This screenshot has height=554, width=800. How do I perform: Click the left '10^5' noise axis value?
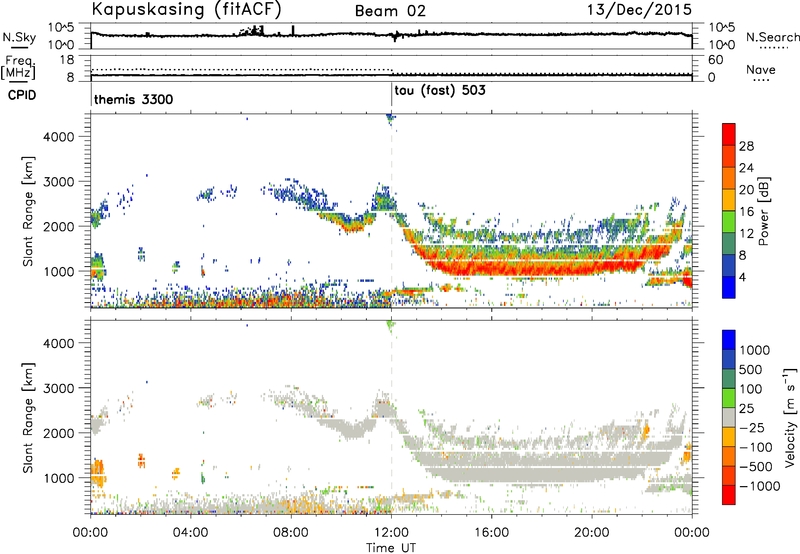point(62,28)
